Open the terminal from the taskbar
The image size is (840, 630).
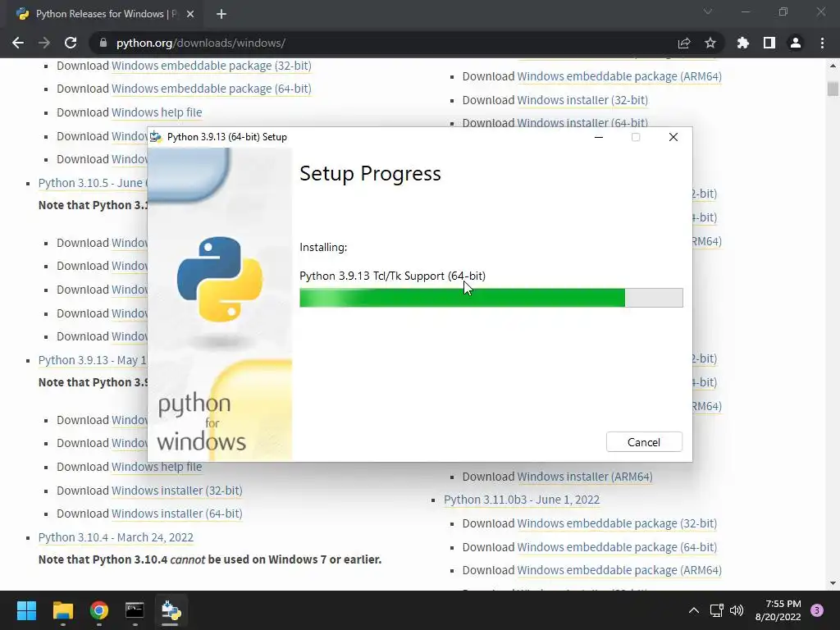(x=135, y=610)
